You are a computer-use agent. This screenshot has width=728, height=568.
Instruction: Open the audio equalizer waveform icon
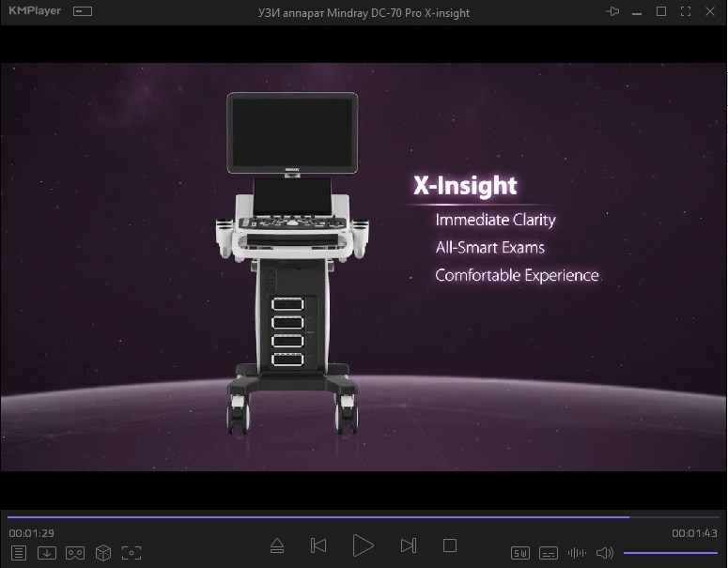coord(577,553)
